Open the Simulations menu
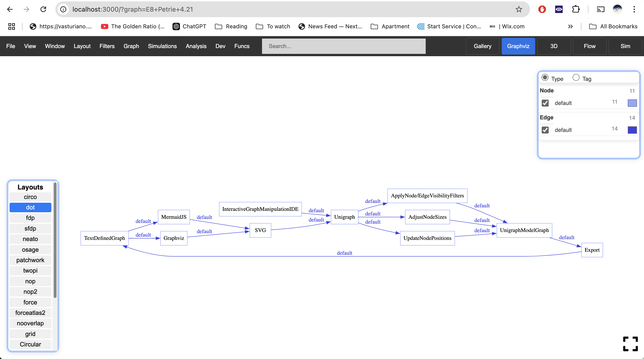Screen dimensions: 644x359 [162, 46]
